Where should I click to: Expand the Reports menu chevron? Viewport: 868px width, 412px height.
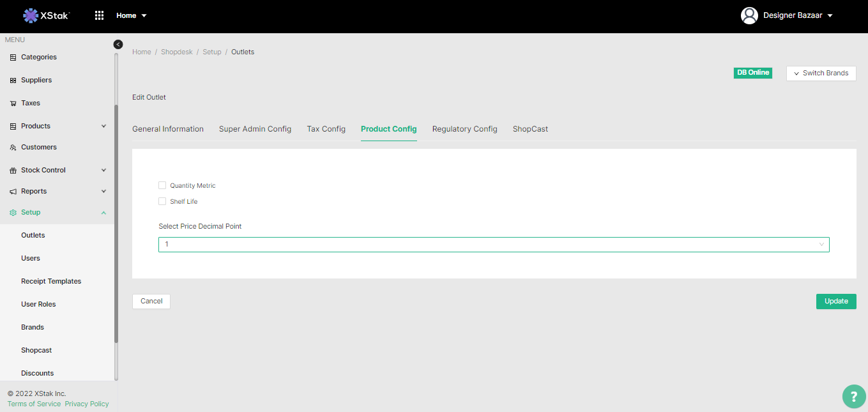tap(103, 192)
